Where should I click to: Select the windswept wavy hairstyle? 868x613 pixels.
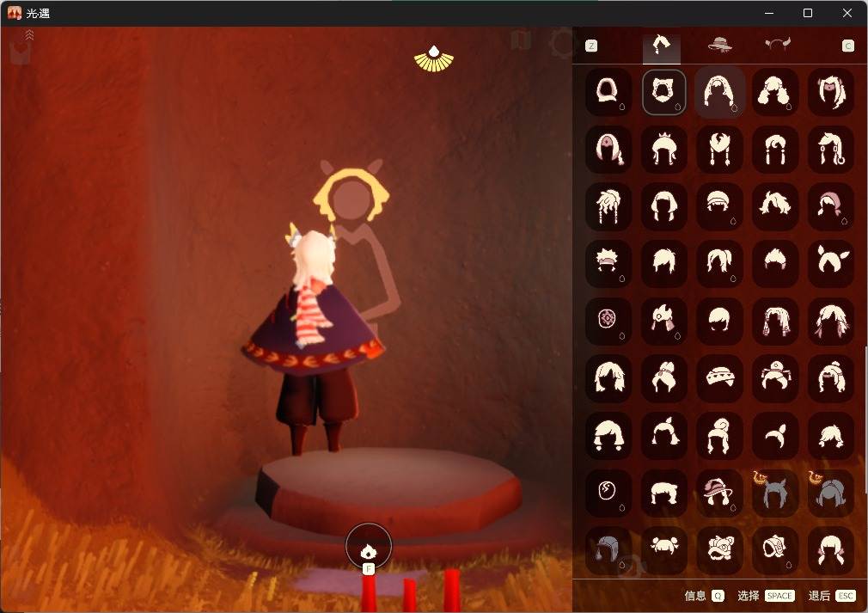pos(775,206)
